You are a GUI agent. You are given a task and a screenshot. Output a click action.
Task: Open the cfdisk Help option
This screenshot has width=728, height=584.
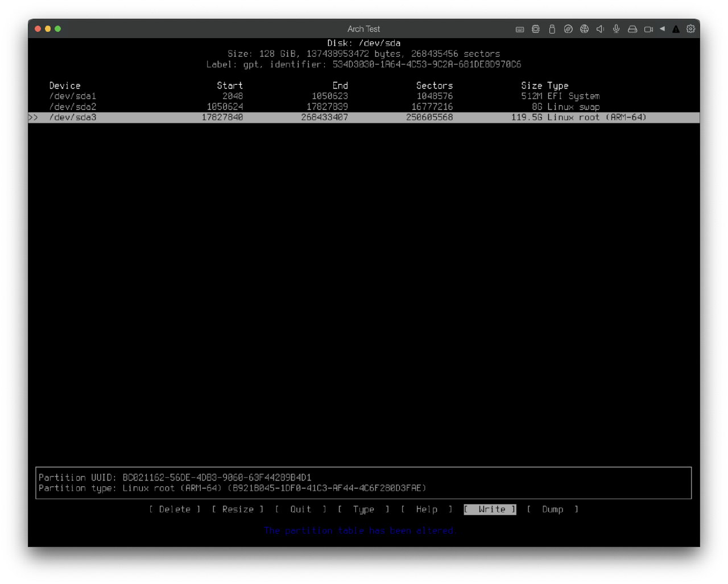click(427, 510)
